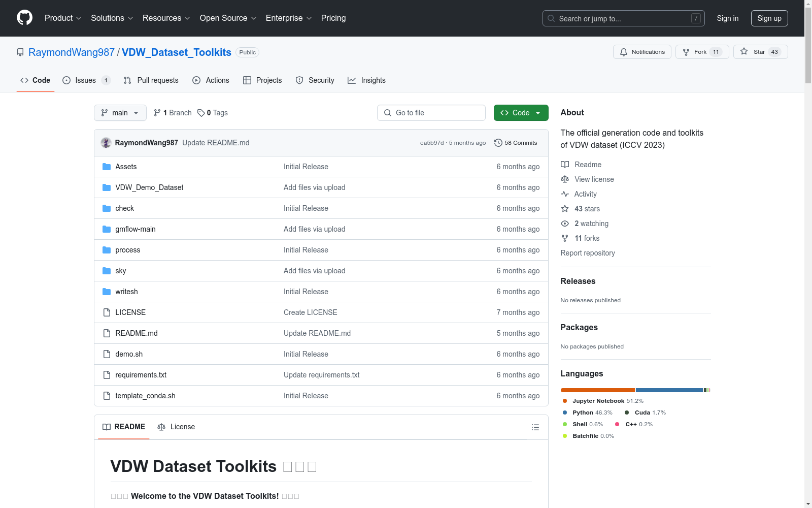The width and height of the screenshot is (812, 508).
Task: Click the README outline list icon
Action: [535, 427]
